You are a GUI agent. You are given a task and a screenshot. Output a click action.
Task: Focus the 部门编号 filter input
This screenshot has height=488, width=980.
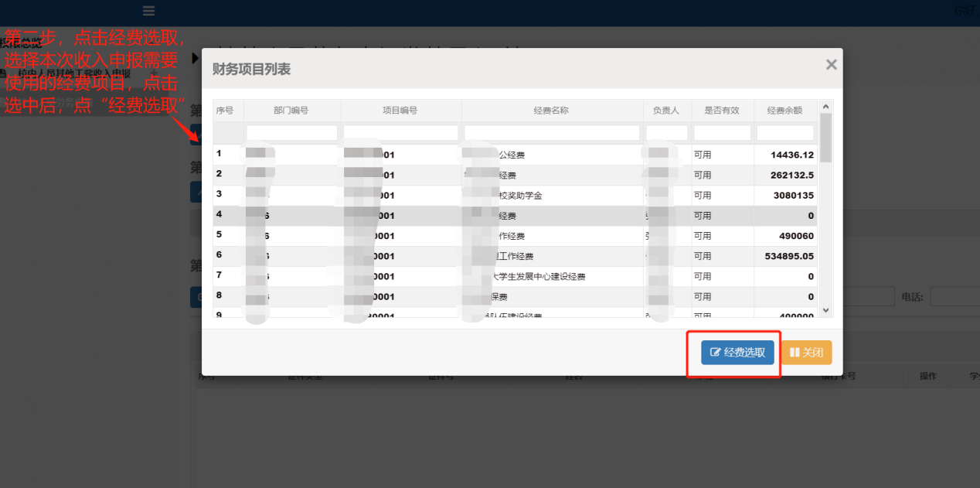pos(291,133)
